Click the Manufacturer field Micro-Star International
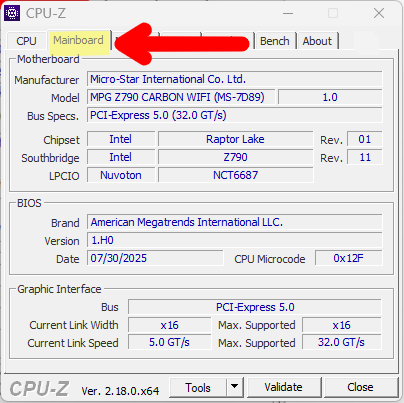404x403 pixels. click(235, 79)
